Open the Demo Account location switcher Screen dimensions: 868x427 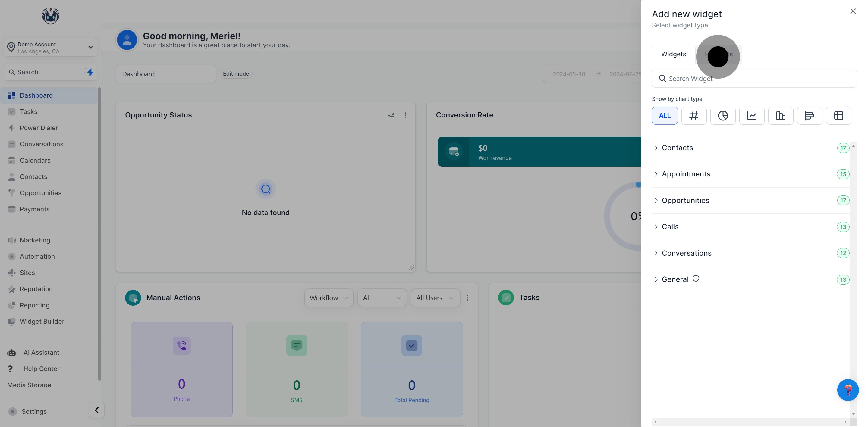(51, 48)
